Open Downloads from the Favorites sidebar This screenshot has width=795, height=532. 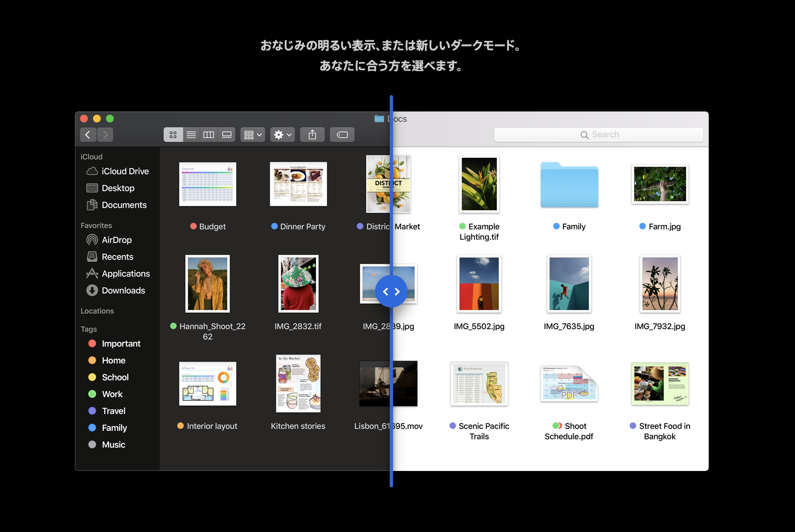click(123, 290)
